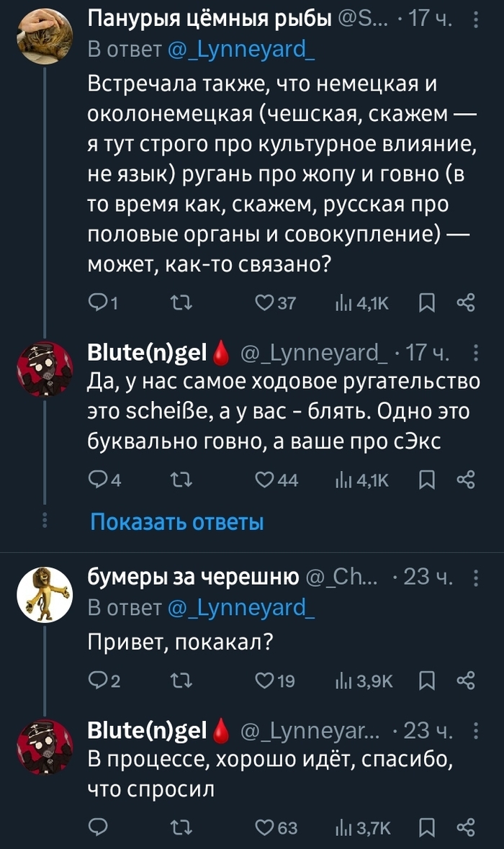Image resolution: width=504 pixels, height=849 pixels.
Task: Share the Панурыя цёмныя рыбы tweet
Action: (466, 303)
